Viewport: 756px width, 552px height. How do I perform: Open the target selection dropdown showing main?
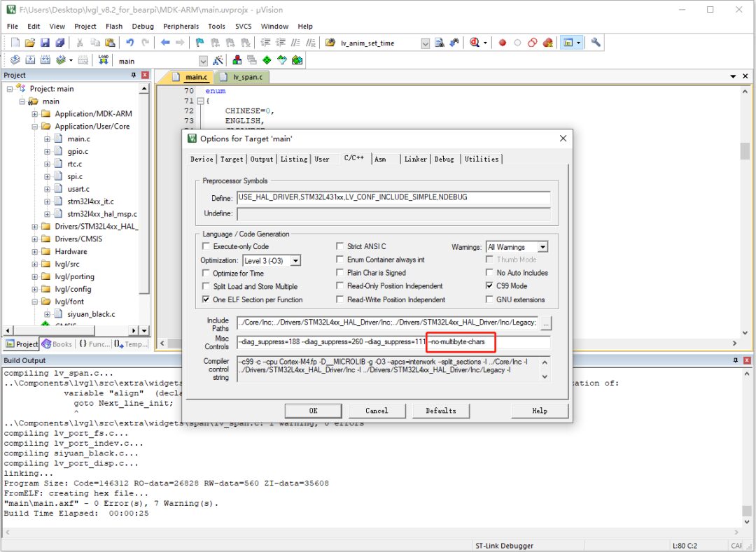point(203,61)
